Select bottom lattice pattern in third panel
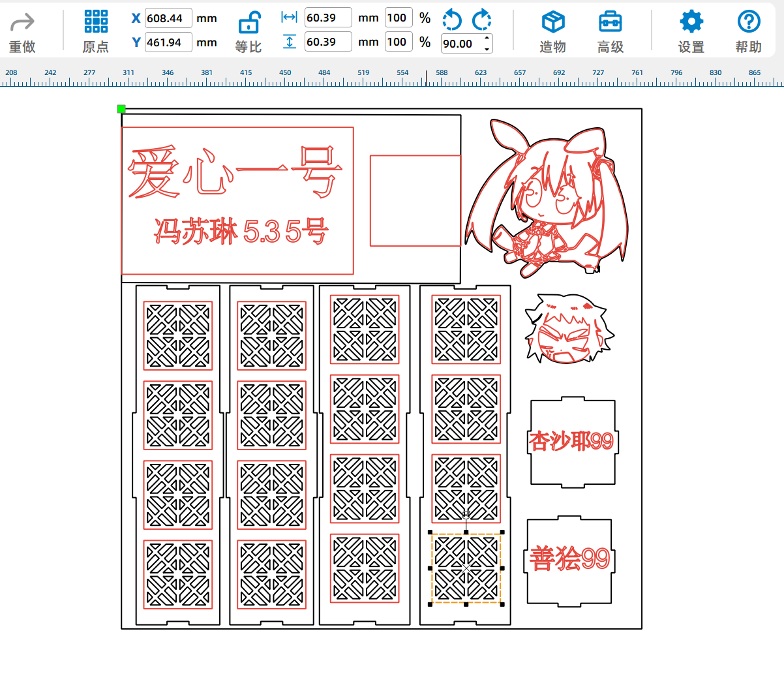784x674 pixels. pos(365,568)
